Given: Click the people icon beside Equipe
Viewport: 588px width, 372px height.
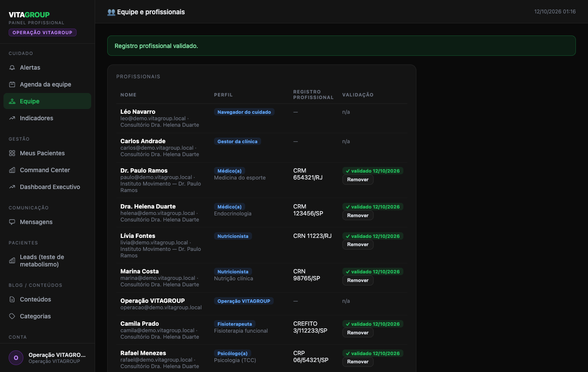Looking at the screenshot, I should (12, 101).
